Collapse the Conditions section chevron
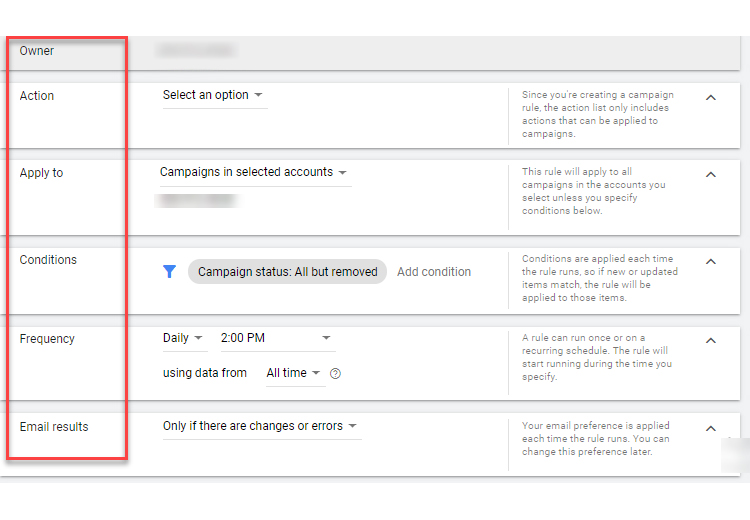This screenshot has height=520, width=750. [x=711, y=262]
